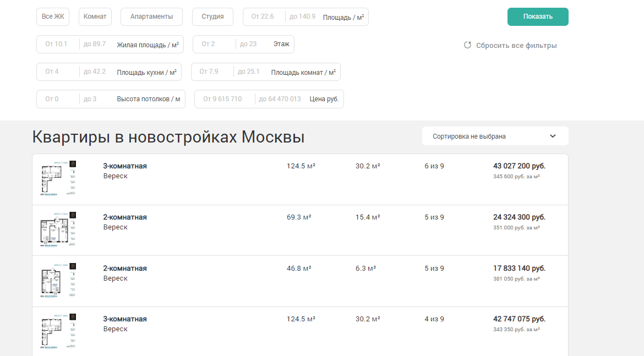
Task: Click the "до 25.1" rooms area input
Action: point(249,72)
